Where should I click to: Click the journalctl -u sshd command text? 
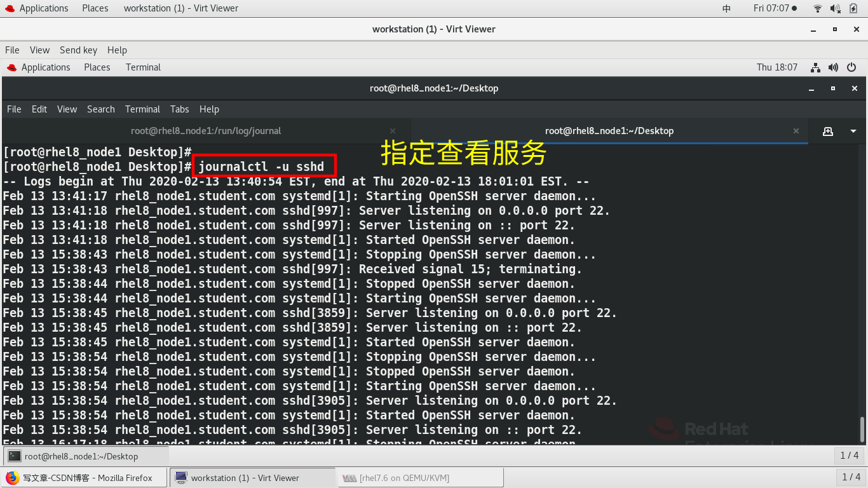261,167
